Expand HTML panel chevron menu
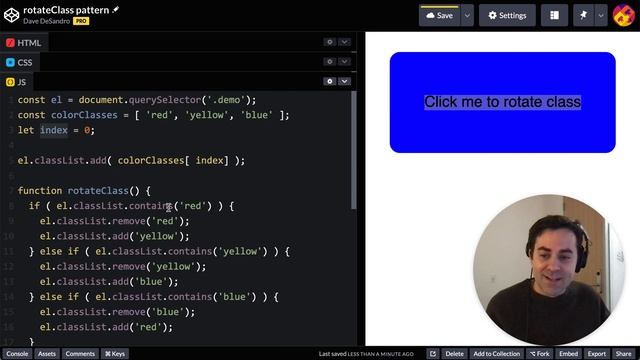The height and width of the screenshot is (360, 640). tap(344, 42)
